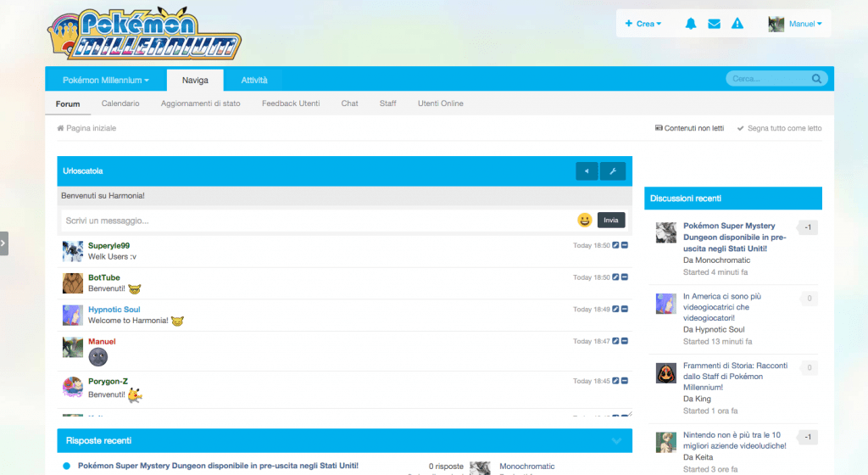
Task: Delete Porygon-Z's shout message icon
Action: point(625,381)
